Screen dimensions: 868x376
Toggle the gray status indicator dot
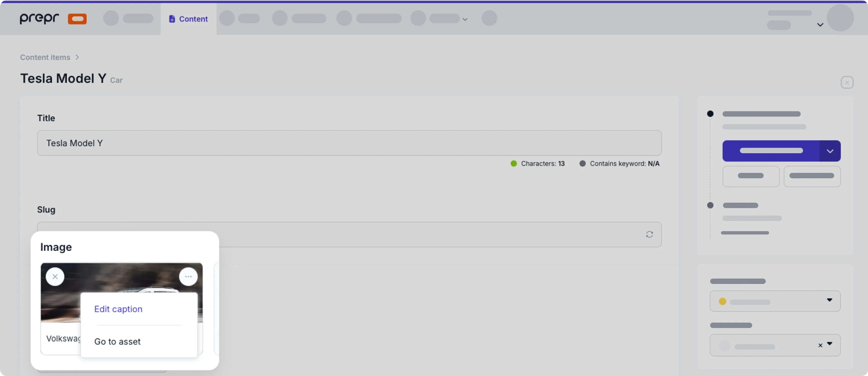pyautogui.click(x=710, y=205)
